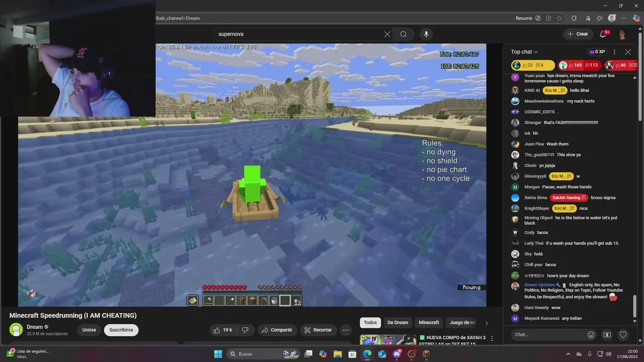Open the Windows Start menu
Viewport: 644px width, 362px height.
pyautogui.click(x=218, y=354)
